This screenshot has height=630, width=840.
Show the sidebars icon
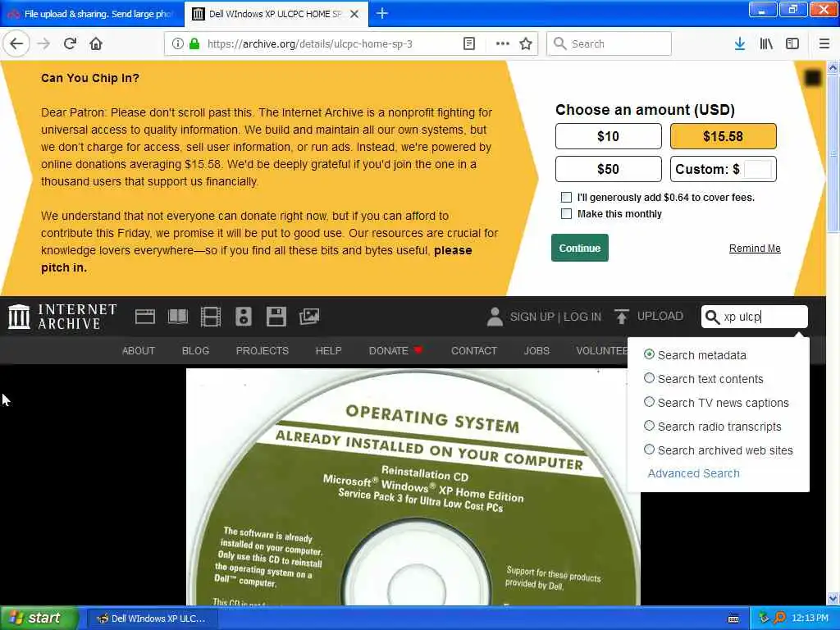click(x=792, y=43)
